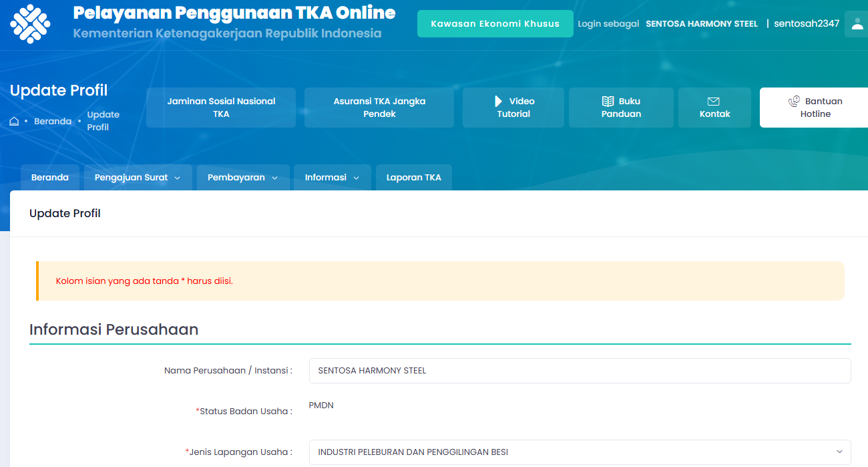Open the user profile avatar icon

(x=857, y=24)
